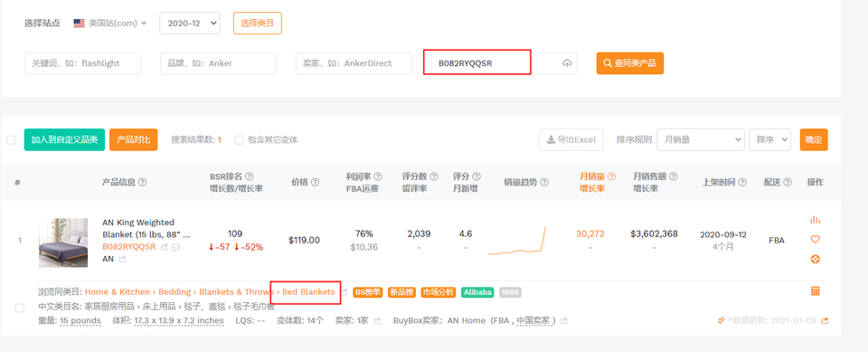Viewport: 868px width, 352px height.
Task: Click 选择类目 button
Action: click(258, 24)
